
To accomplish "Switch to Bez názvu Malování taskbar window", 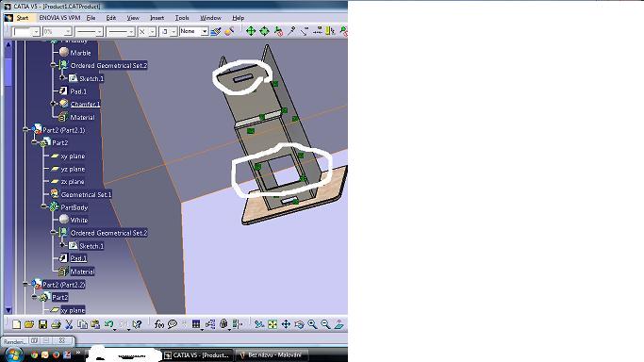I will point(271,355).
